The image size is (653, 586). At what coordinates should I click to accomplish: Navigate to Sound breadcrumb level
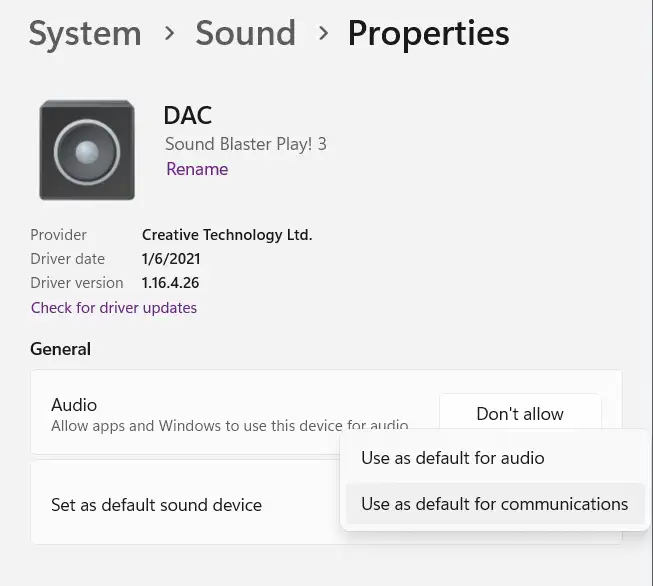tap(245, 34)
